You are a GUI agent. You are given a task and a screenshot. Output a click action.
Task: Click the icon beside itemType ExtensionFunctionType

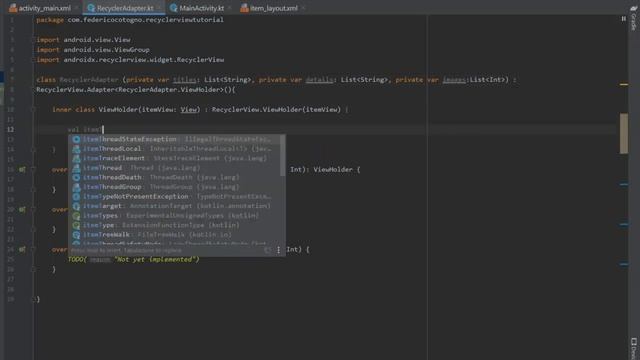coord(76,225)
